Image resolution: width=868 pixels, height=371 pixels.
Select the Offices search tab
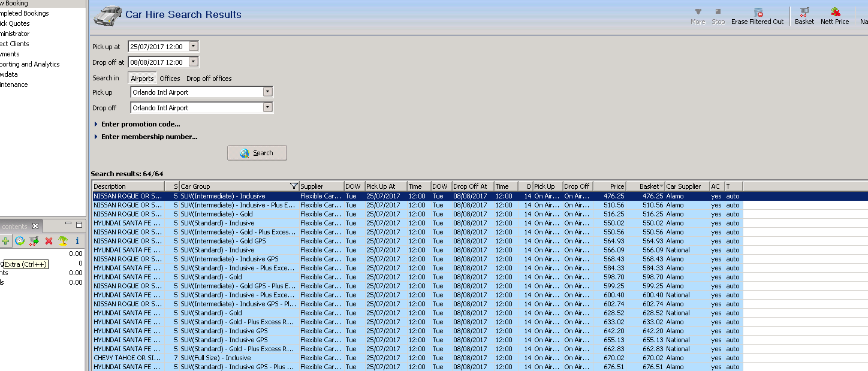pos(170,79)
